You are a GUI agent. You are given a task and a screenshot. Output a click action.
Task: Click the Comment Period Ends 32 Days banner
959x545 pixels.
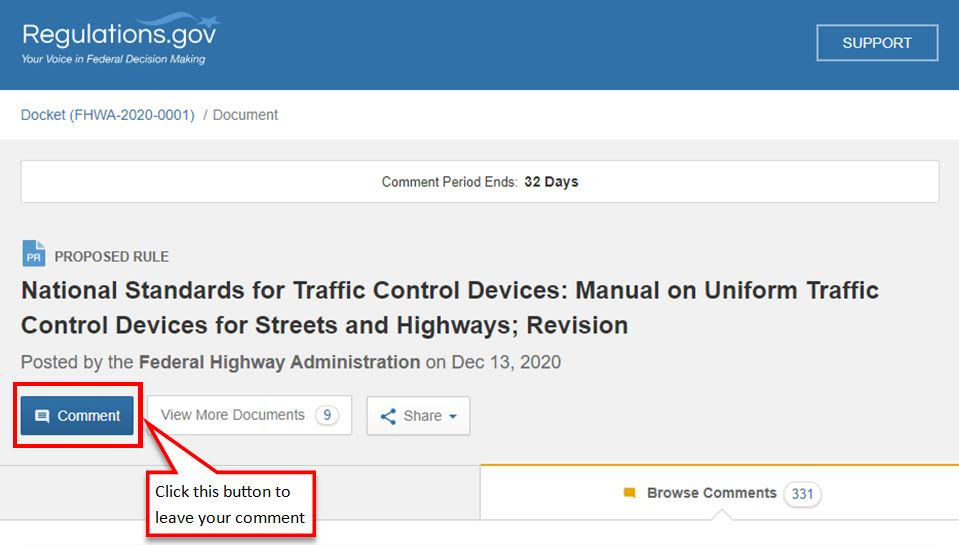[480, 182]
